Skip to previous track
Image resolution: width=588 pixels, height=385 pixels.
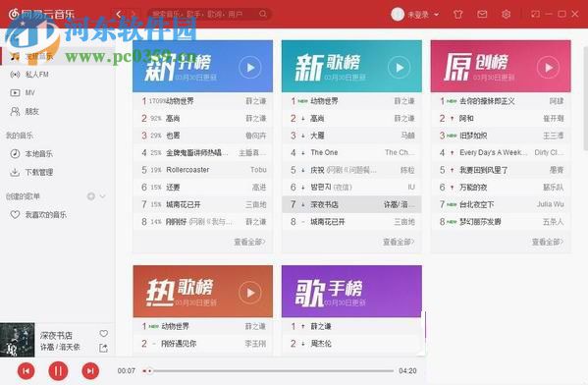[27, 371]
